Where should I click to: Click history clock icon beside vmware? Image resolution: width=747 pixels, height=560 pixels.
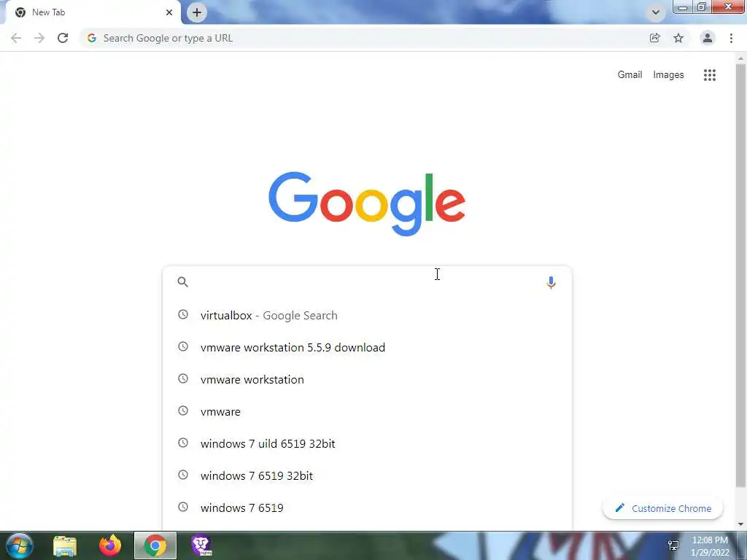[x=183, y=411]
